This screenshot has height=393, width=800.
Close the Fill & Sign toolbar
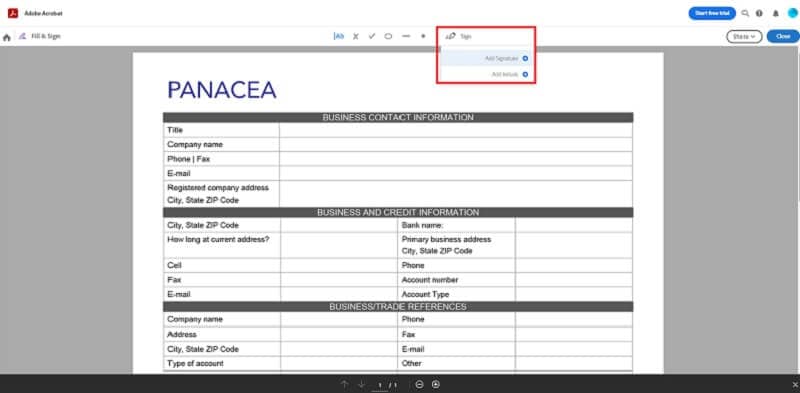point(783,37)
